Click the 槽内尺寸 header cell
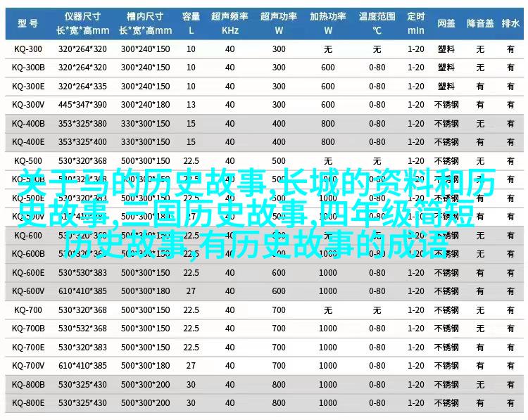Viewport: 528px width, 420px height. click(145, 23)
